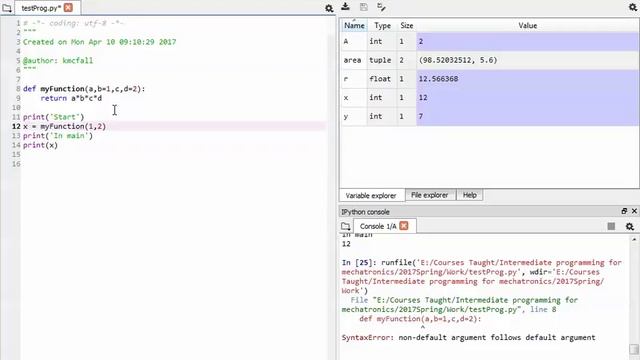Viewport: 640px width, 360px height.
Task: Sort variables by the Name column header
Action: coord(354,25)
